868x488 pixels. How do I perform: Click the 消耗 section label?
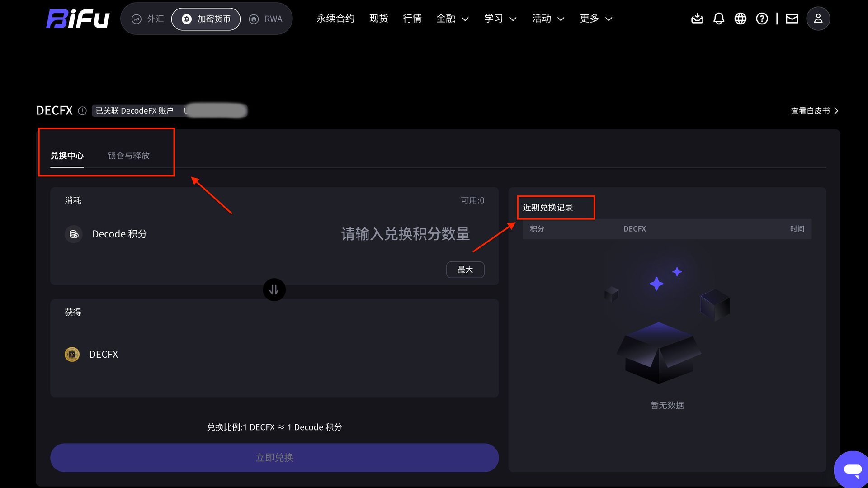73,200
